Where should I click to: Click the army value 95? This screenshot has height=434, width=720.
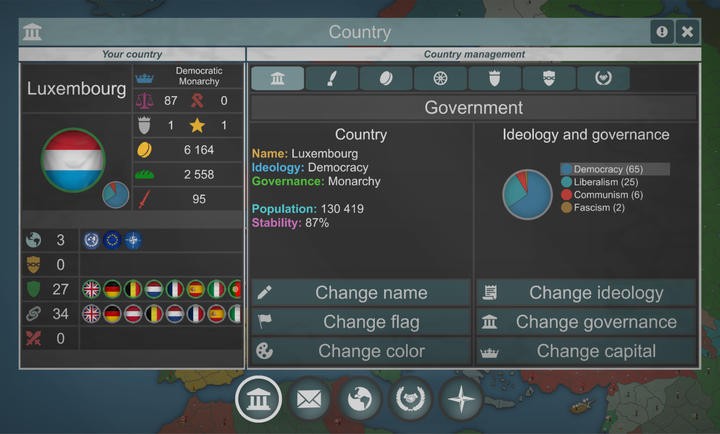click(199, 199)
